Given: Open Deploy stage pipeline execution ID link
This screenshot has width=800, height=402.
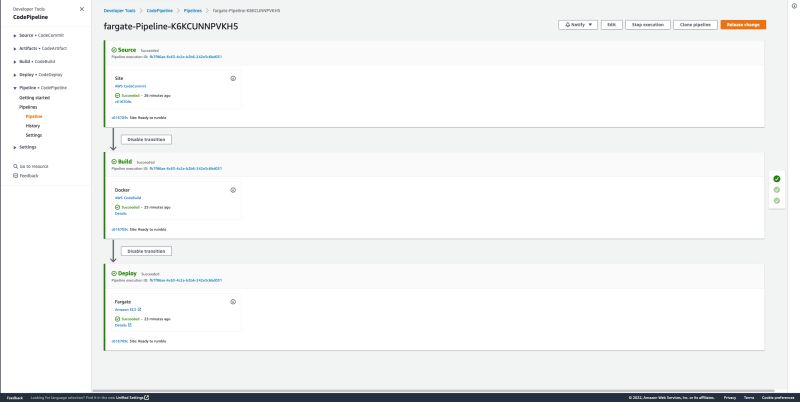Looking at the screenshot, I should click(186, 280).
